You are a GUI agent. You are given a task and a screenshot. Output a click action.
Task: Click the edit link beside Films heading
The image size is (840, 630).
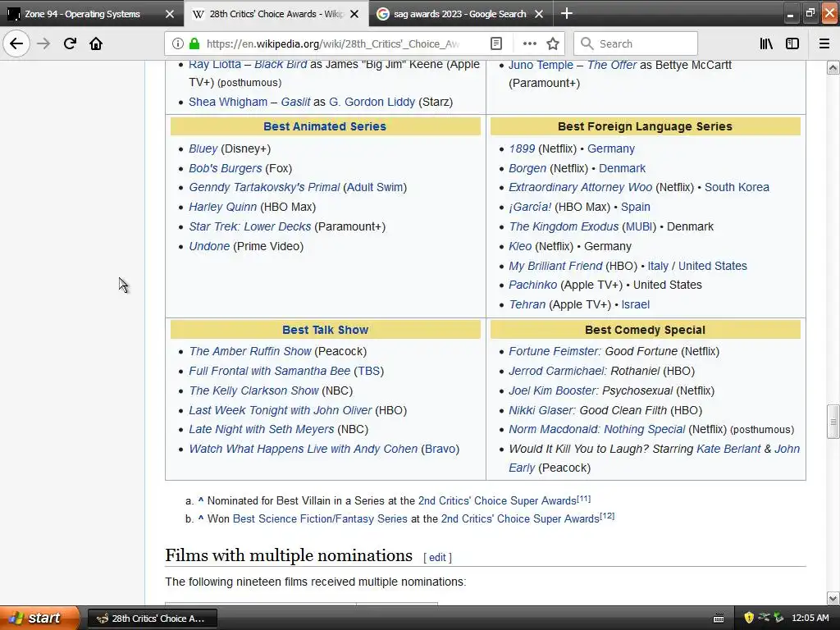(437, 558)
